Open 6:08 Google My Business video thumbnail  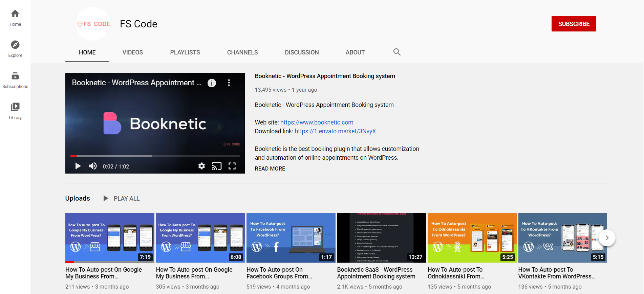[x=200, y=238]
